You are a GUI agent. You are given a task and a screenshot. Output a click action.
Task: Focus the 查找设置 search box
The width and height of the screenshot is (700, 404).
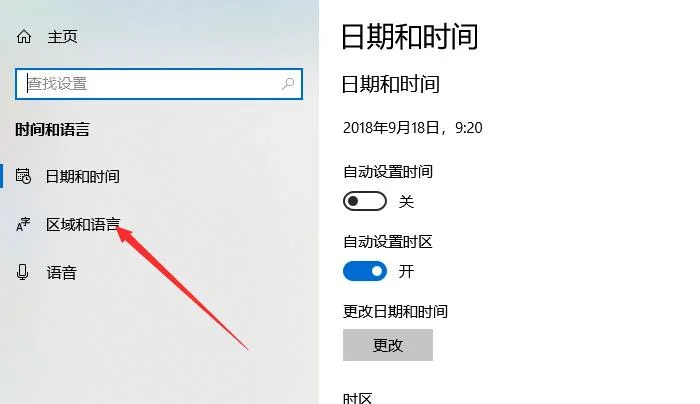click(158, 84)
